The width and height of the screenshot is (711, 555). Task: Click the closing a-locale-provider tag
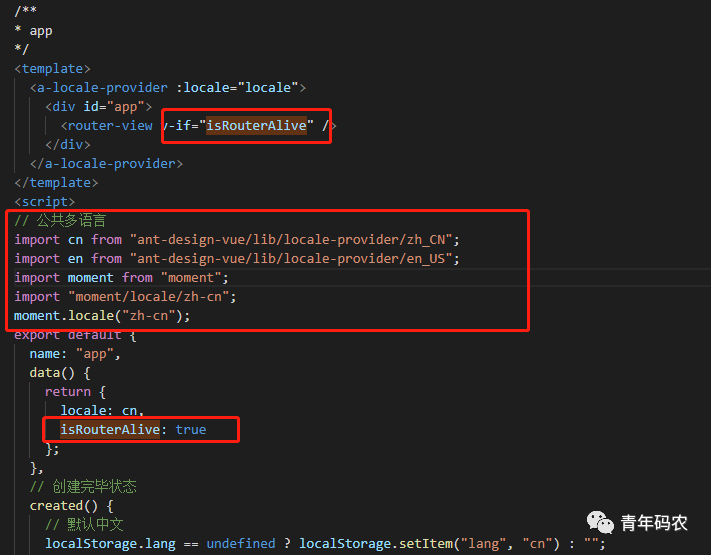[x=107, y=164]
